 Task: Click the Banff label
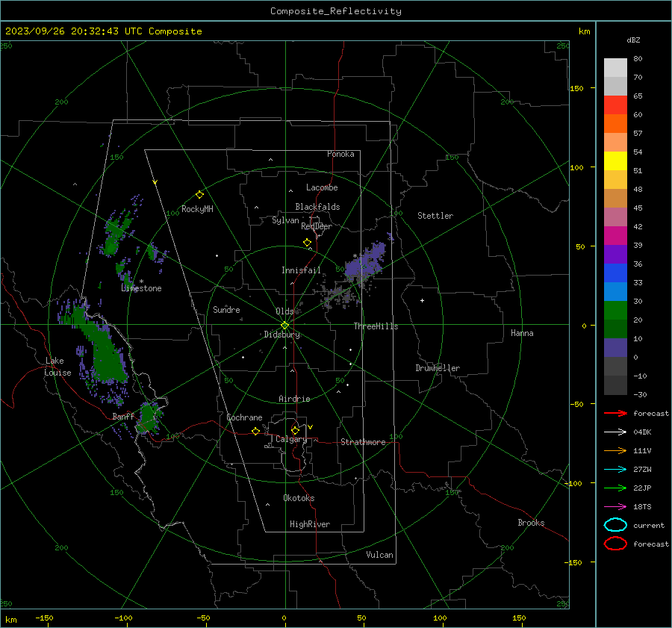point(123,417)
